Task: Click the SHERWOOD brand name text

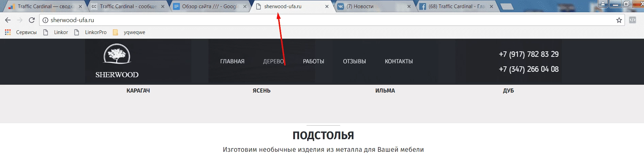Action: [x=117, y=75]
